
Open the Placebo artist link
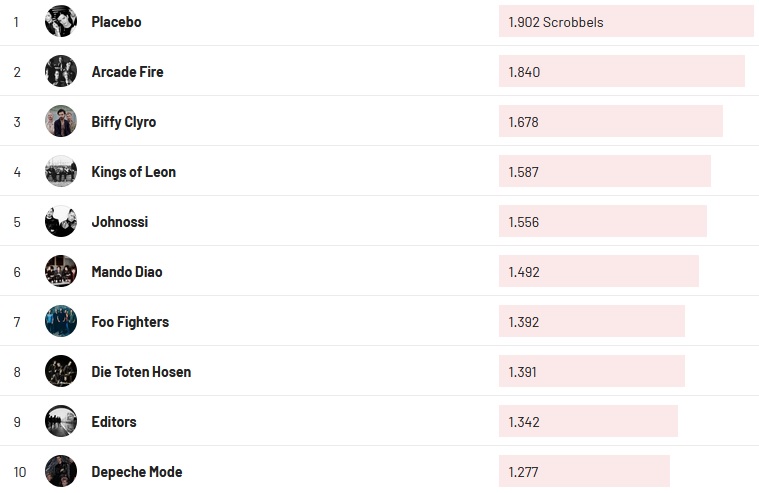116,22
